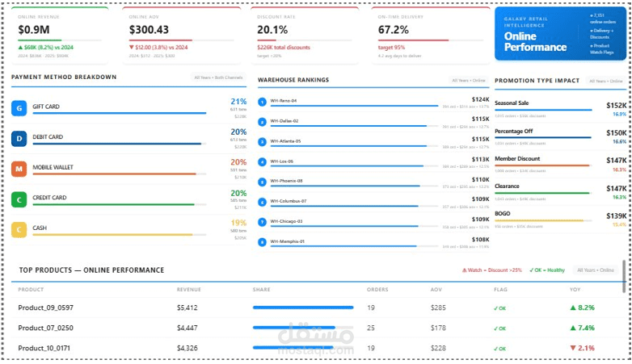Click the green up-arrow next to 8.2% YoY
Image resolution: width=632 pixels, height=364 pixels.
pos(573,308)
